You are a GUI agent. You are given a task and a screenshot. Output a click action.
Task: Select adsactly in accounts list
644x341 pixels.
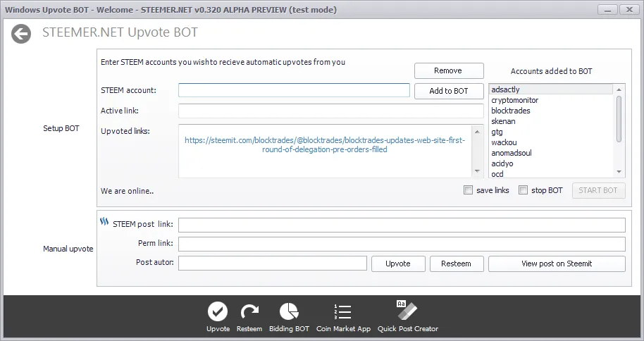(551, 89)
